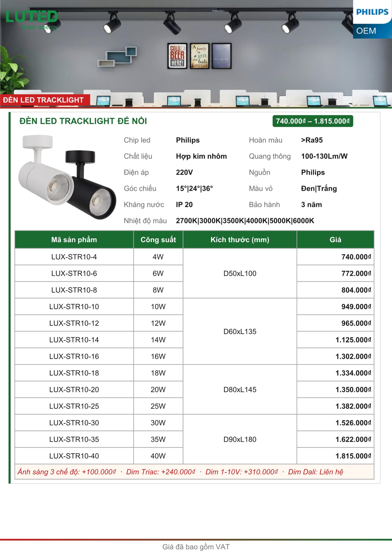
Task: Select product code LUX-STR10-10
Action: point(74,307)
